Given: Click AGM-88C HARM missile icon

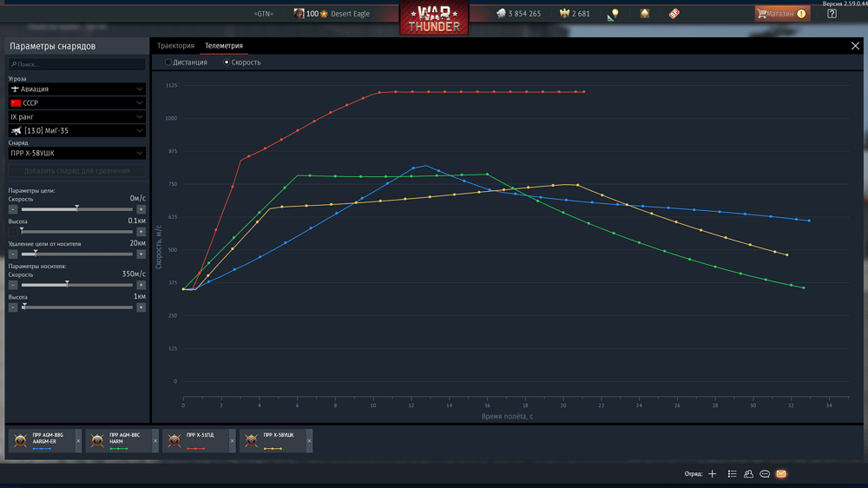Looking at the screenshot, I should click(x=97, y=440).
